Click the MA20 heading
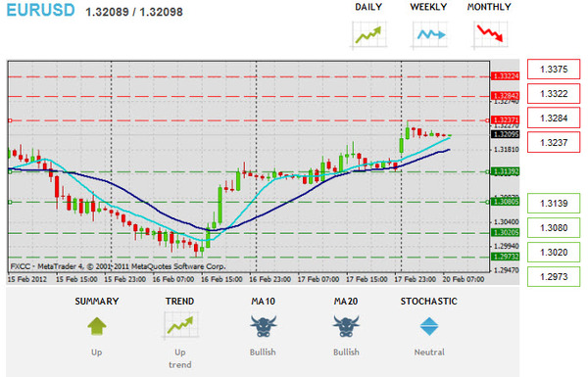Image resolution: width=588 pixels, height=377 pixels. point(346,302)
